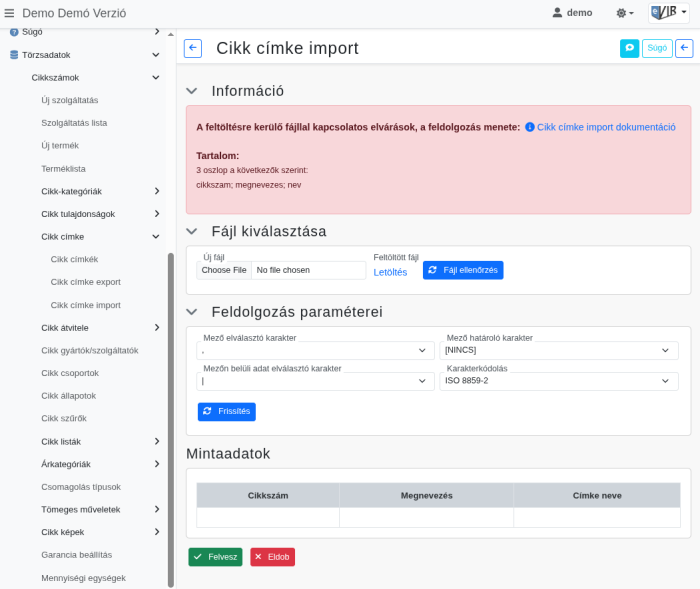
Task: Click the Felvesz button
Action: point(215,557)
